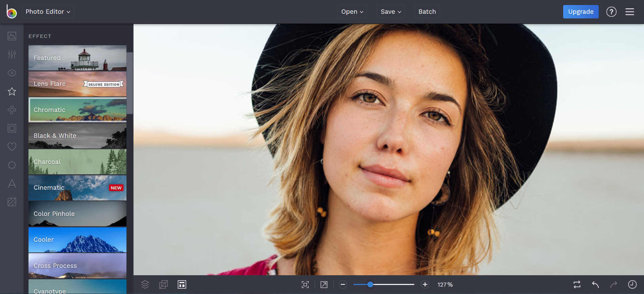Open the Graphics badge icon

[12, 165]
